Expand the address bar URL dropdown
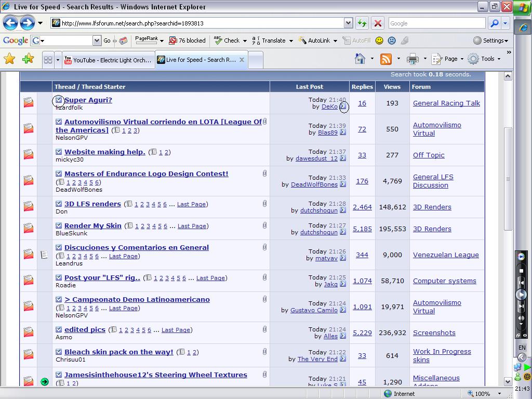 pos(349,23)
